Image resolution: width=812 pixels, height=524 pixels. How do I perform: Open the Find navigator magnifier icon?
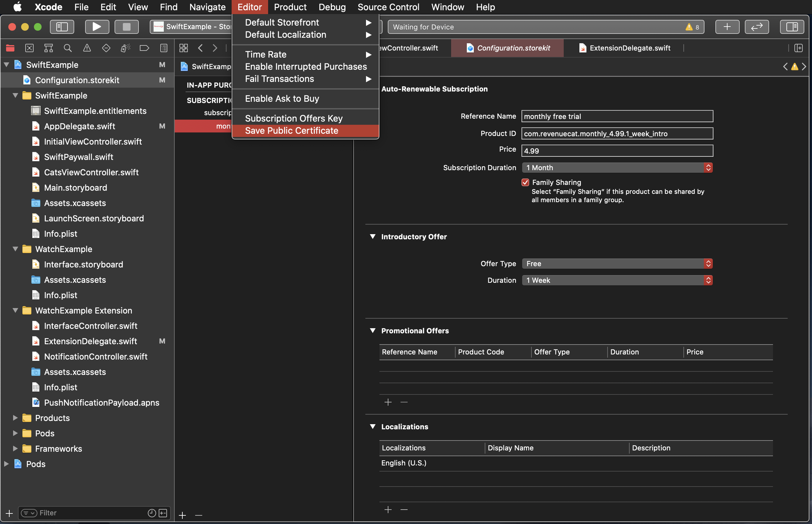[68, 48]
